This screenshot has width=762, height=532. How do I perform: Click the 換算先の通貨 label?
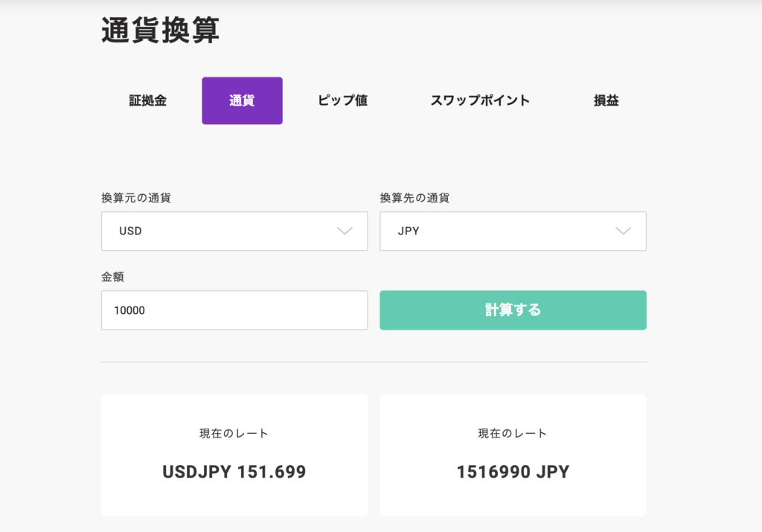click(414, 198)
